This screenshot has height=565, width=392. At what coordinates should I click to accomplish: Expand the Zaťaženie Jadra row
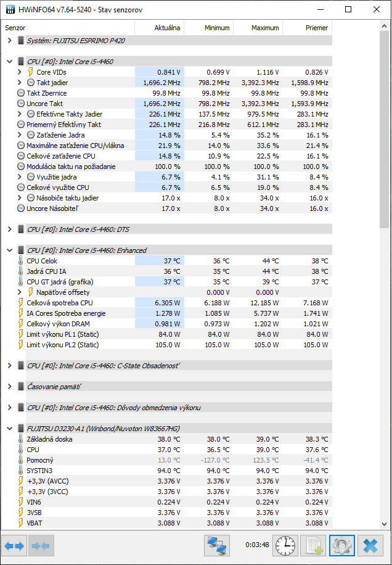[20, 134]
